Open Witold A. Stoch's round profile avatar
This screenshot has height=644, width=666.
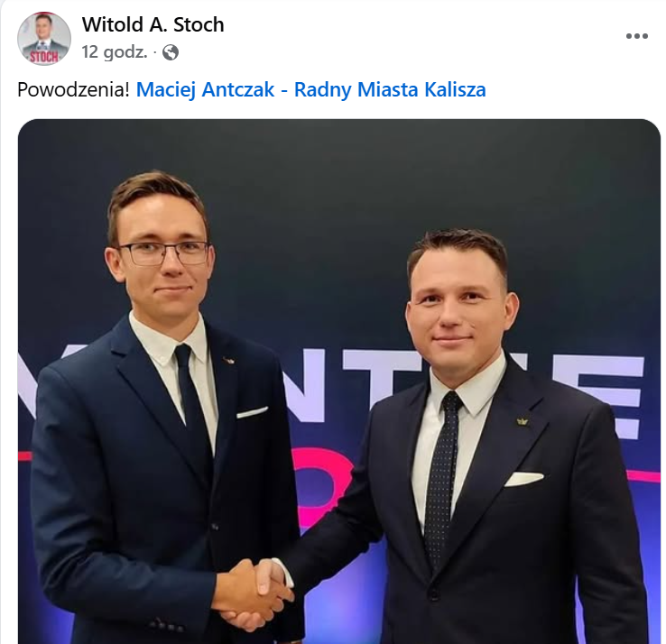[x=43, y=39]
